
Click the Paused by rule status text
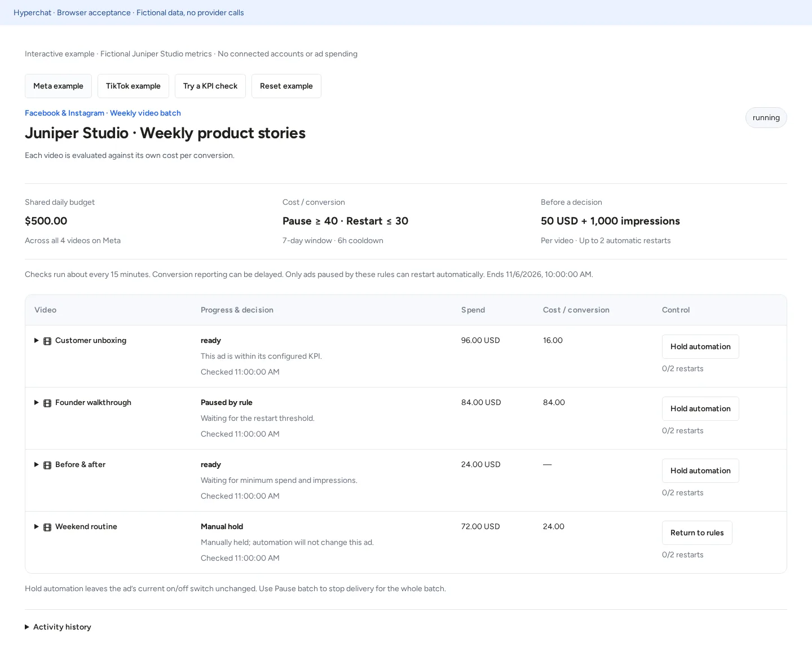(227, 402)
